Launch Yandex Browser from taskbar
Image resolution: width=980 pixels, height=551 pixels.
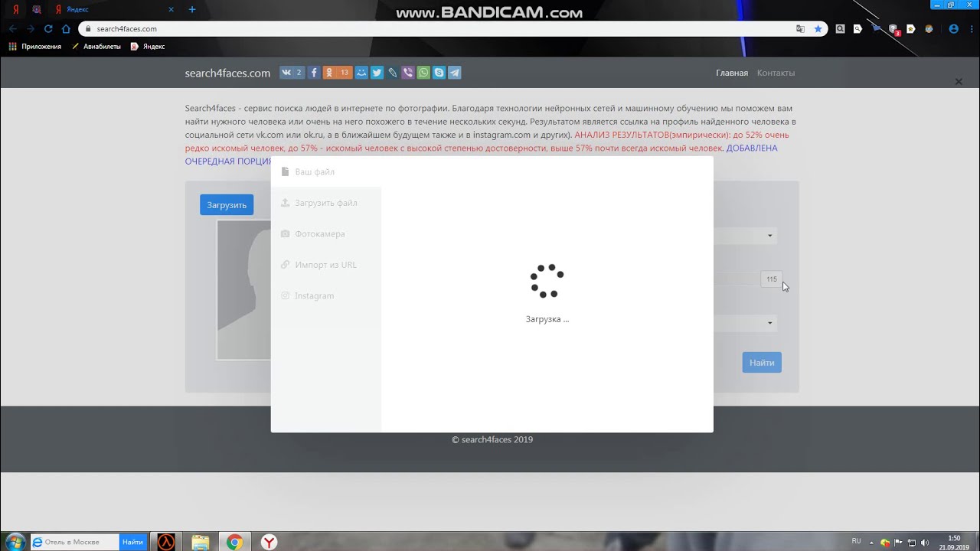point(269,542)
